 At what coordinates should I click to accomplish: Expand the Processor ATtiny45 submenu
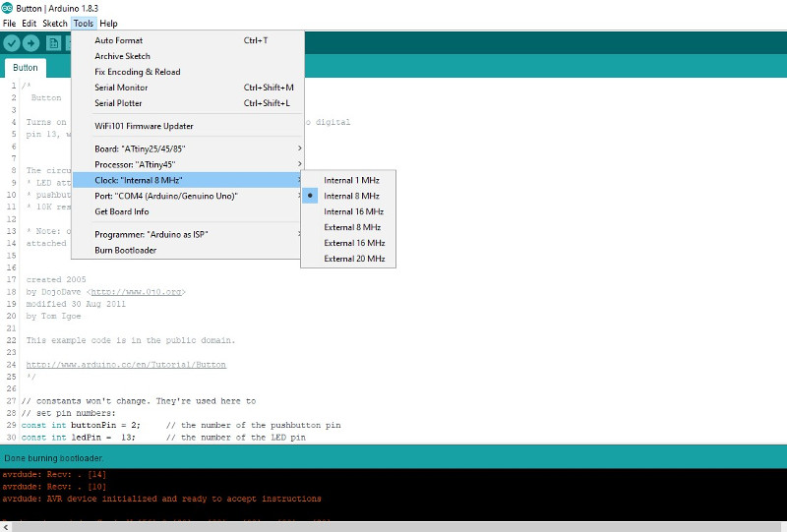(x=188, y=164)
